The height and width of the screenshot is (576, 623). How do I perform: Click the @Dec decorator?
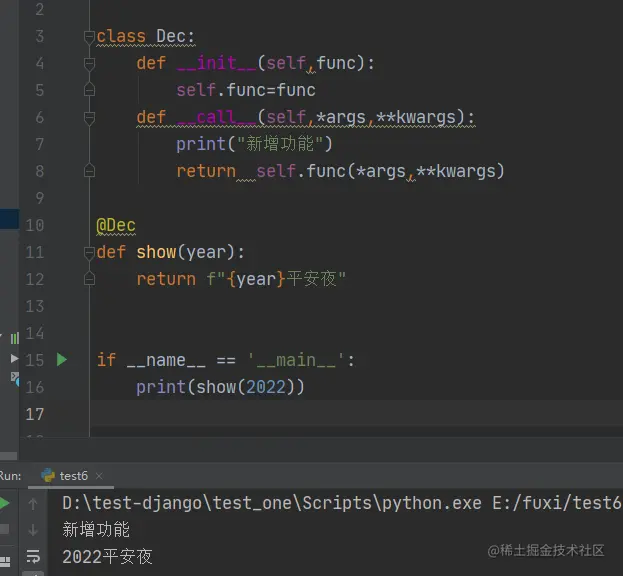tap(116, 225)
